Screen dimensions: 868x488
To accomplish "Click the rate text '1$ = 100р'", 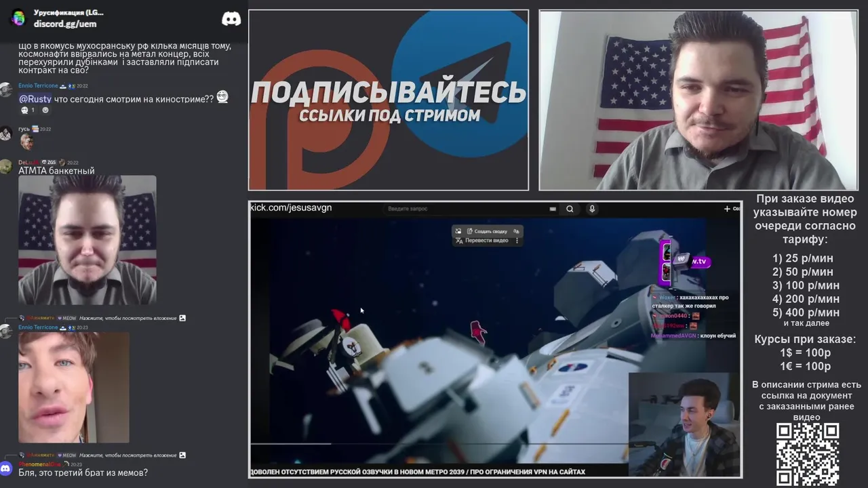I will 806,353.
